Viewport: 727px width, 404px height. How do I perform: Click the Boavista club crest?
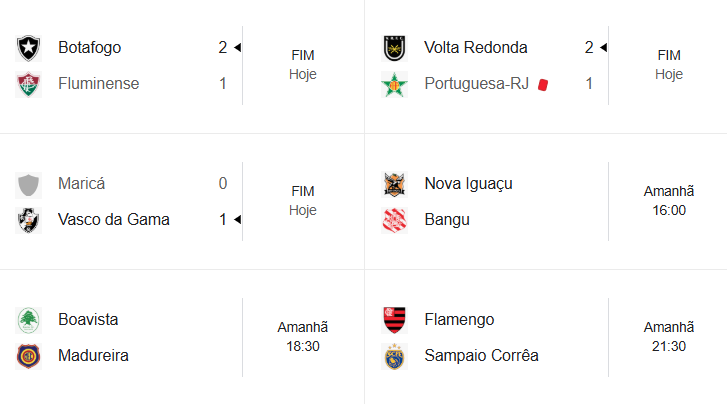point(28,320)
